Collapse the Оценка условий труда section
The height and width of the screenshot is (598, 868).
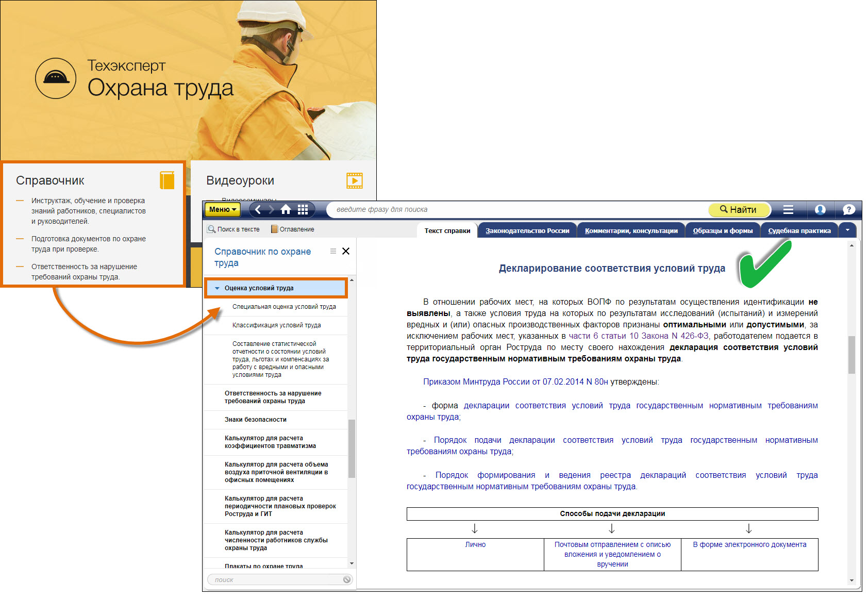click(217, 288)
